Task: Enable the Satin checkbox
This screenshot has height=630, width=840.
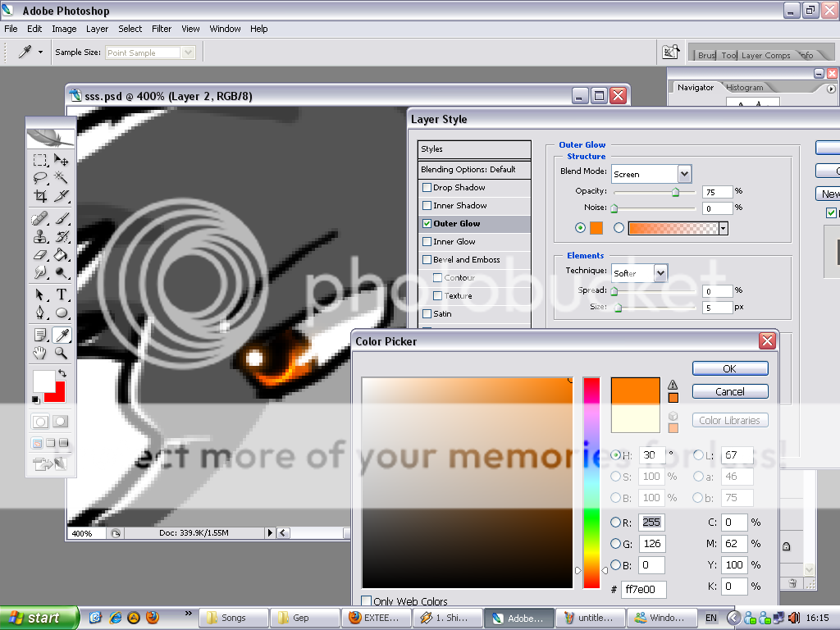Action: pyautogui.click(x=427, y=314)
